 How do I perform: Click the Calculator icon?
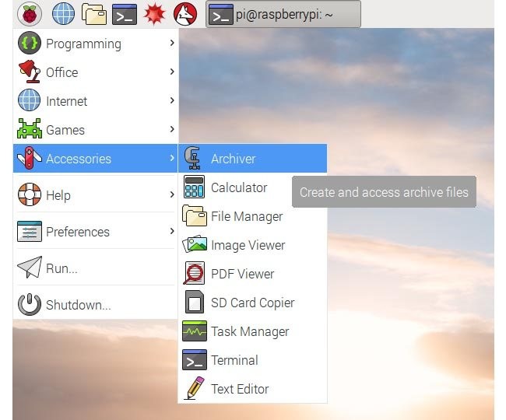point(194,187)
